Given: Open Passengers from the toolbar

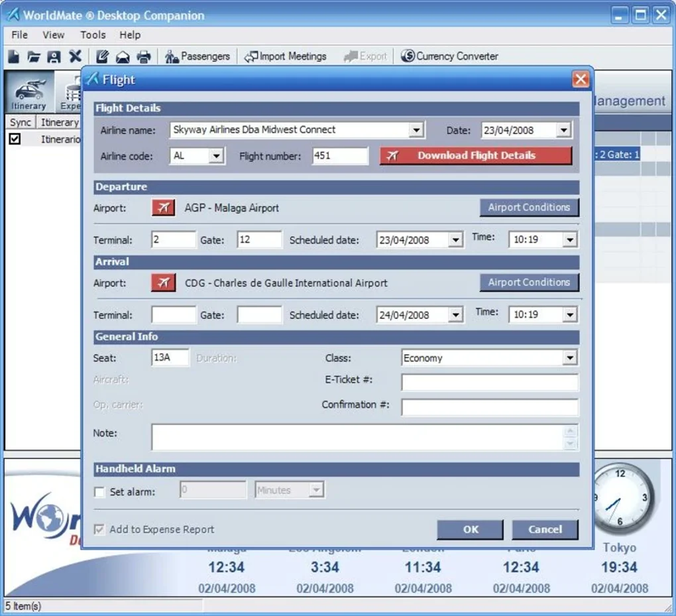Looking at the screenshot, I should tap(197, 56).
